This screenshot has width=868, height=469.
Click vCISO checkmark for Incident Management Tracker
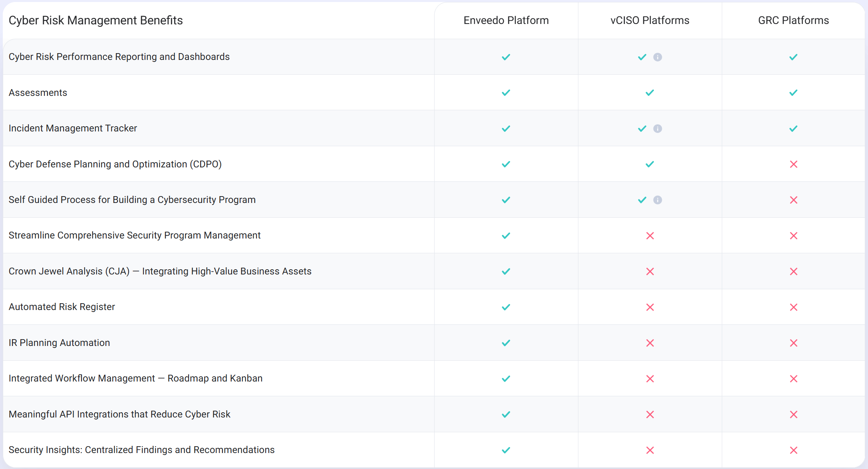pyautogui.click(x=642, y=129)
